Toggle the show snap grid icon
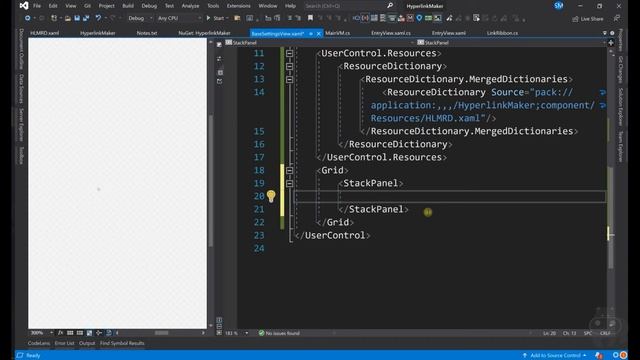Image resolution: width=640 pixels, height=360 pixels. (x=70, y=333)
